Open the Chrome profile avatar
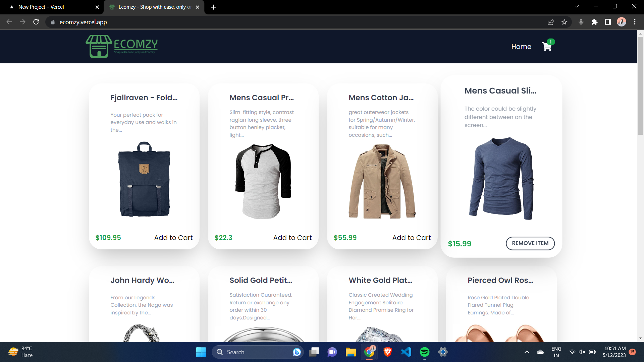The width and height of the screenshot is (644, 362). (621, 22)
